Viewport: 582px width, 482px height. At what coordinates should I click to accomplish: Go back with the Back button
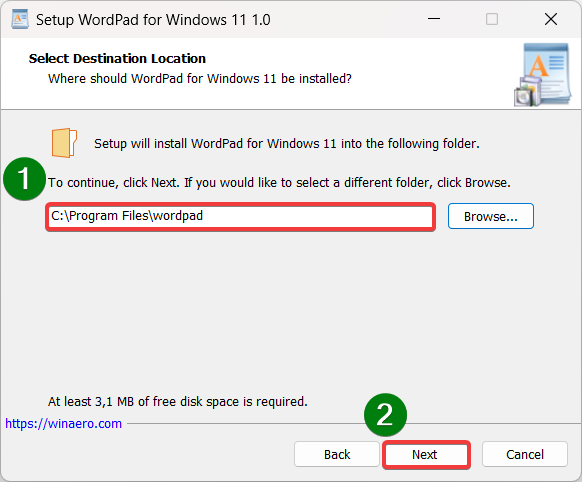(337, 454)
